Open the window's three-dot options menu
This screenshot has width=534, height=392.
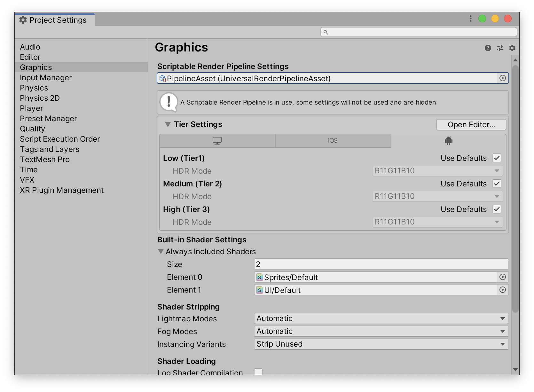coord(471,19)
